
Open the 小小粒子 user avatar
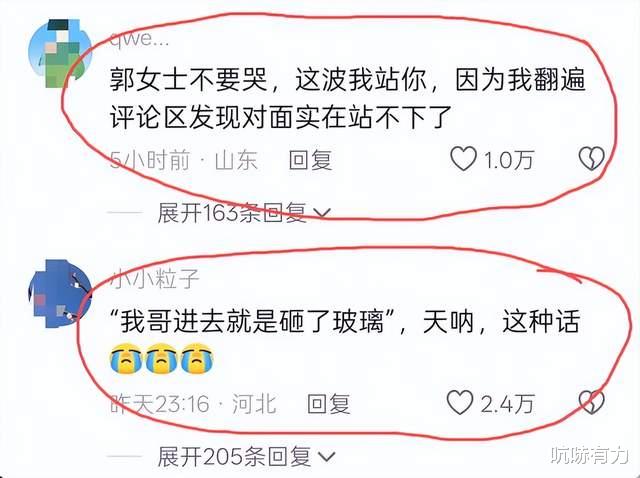(x=60, y=294)
